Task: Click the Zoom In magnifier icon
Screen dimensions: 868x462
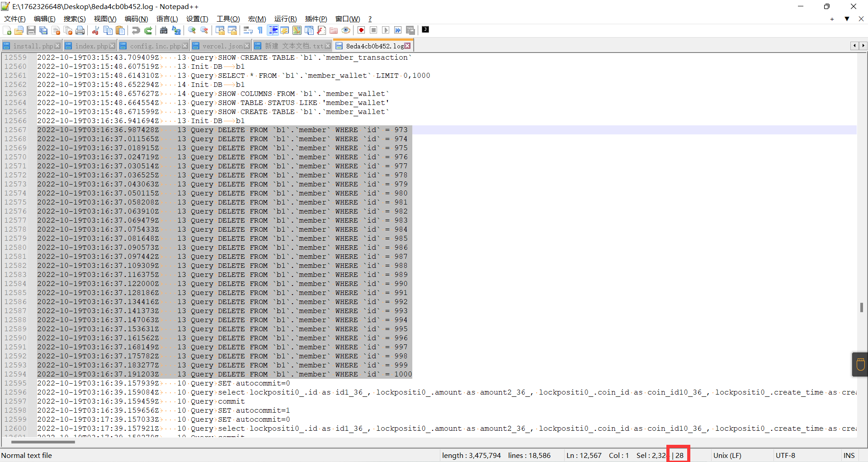Action: coord(192,30)
